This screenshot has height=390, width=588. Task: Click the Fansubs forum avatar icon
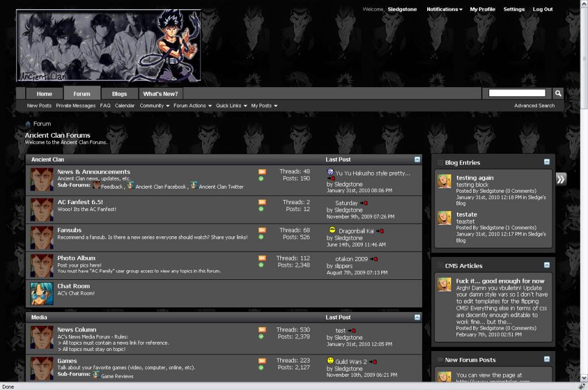[41, 237]
